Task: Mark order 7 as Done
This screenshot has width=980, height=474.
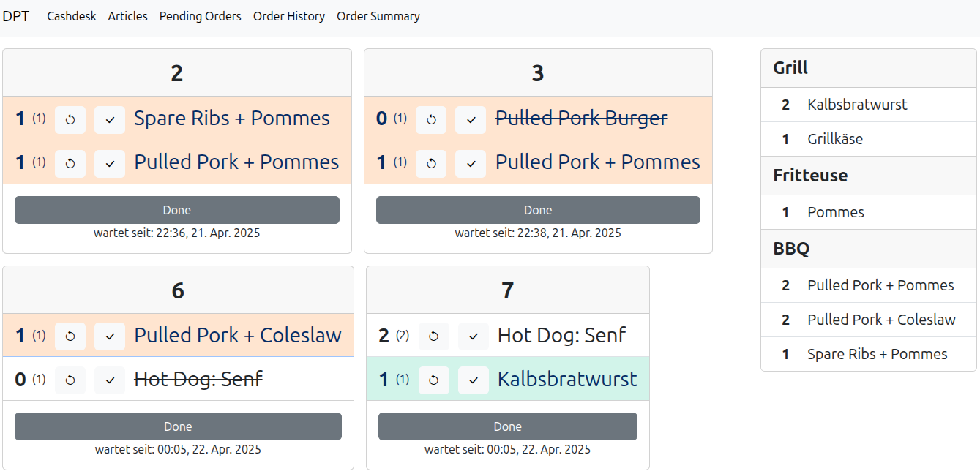Action: click(507, 426)
